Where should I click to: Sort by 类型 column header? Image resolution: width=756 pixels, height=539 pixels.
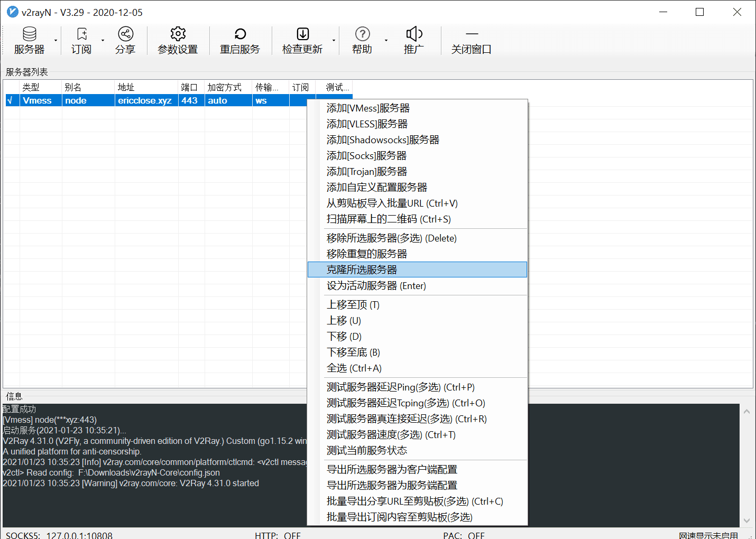pyautogui.click(x=41, y=87)
